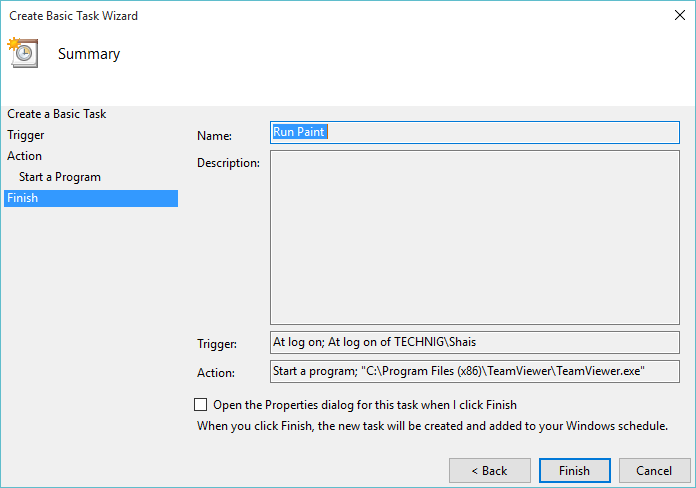696x488 pixels.
Task: Click the Create Basic Task Wizard title
Action: (x=74, y=16)
